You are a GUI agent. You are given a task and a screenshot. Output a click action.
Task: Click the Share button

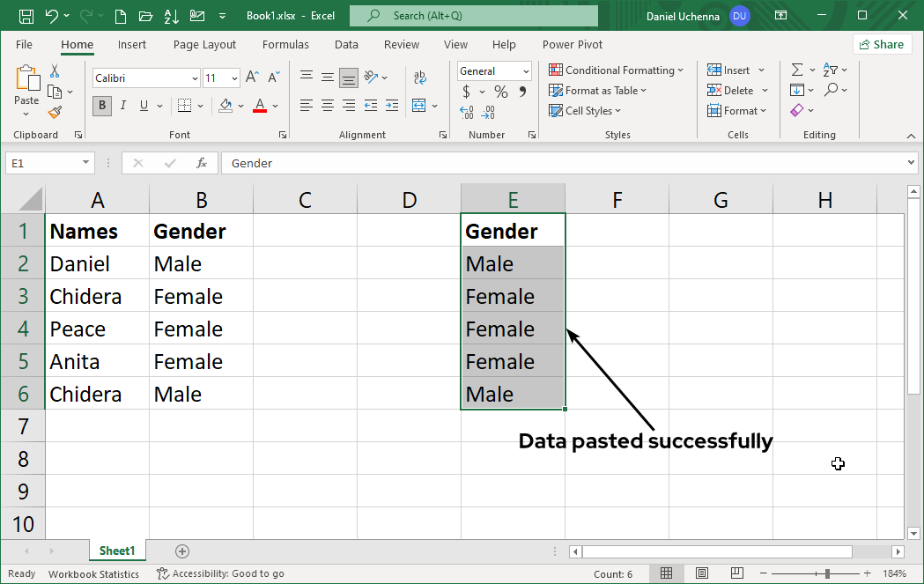pyautogui.click(x=881, y=44)
